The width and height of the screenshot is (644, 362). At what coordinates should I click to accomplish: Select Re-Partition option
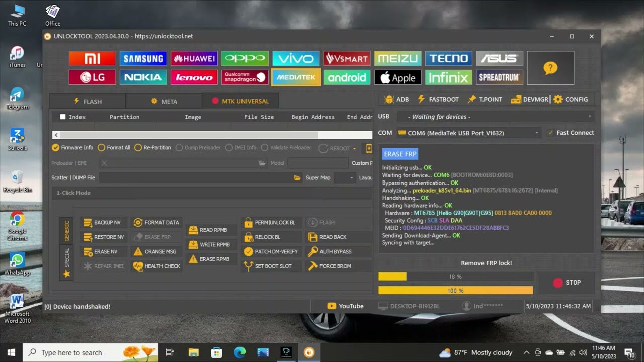coord(152,148)
